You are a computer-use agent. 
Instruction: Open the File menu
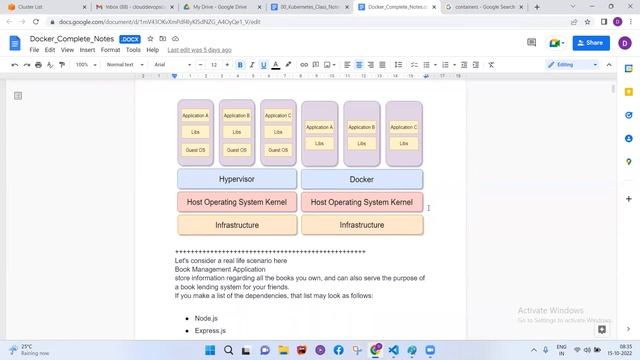tap(34, 50)
